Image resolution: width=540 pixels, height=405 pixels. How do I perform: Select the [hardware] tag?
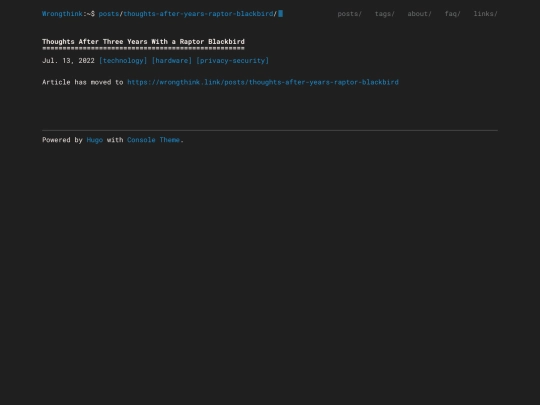172,61
